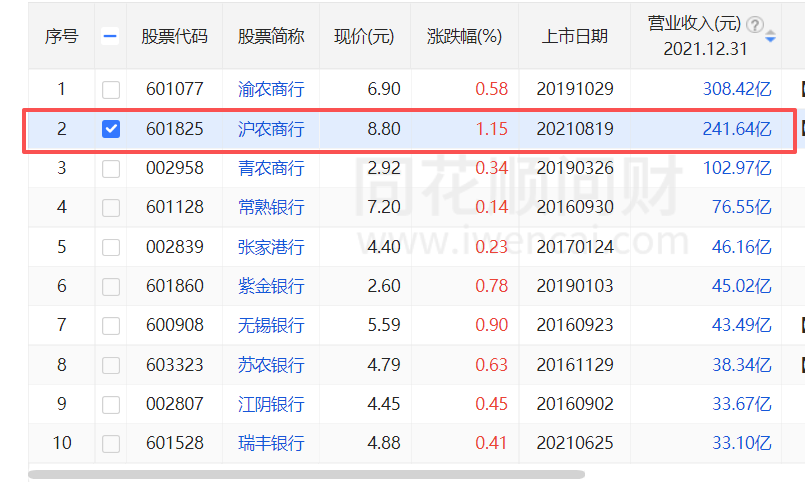This screenshot has width=805, height=482.
Task: Open the 苏农银行 stock link
Action: [x=271, y=365]
